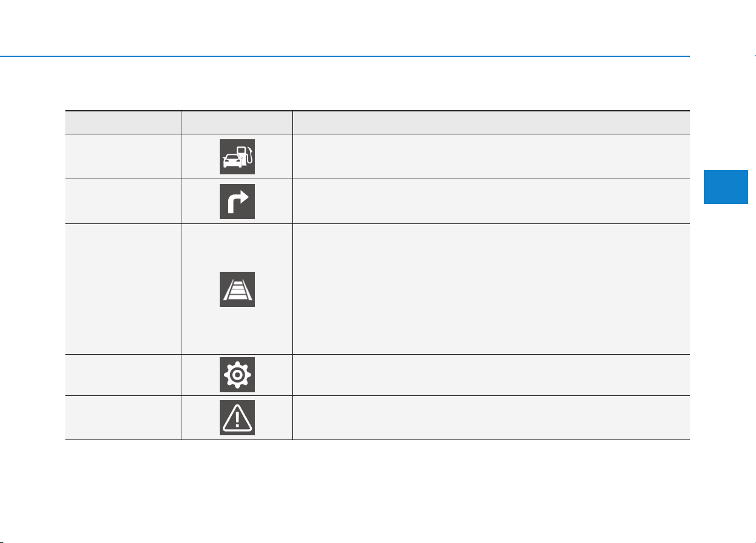Click the name cell left of gear icon
Image resolution: width=756 pixels, height=543 pixels.
(x=123, y=375)
